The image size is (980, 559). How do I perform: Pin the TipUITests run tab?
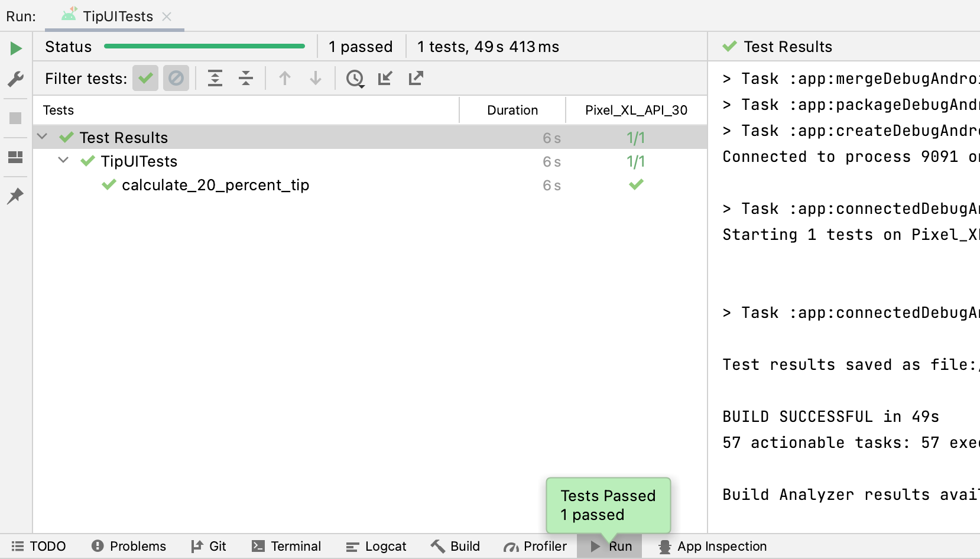16,196
